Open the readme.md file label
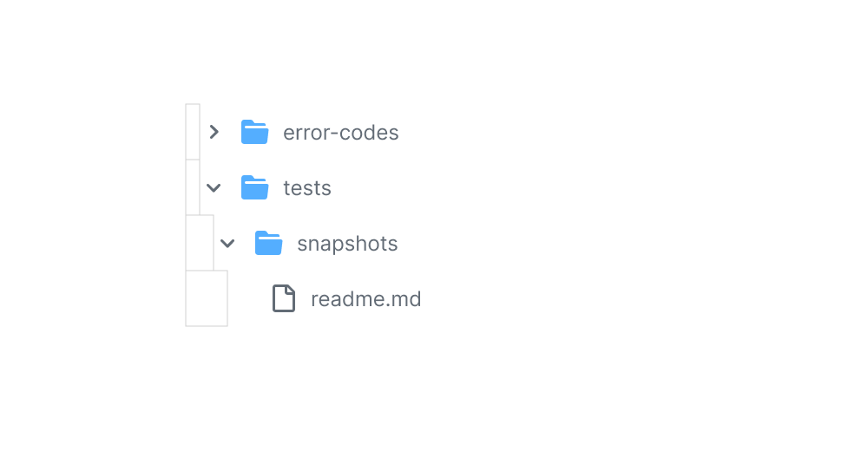 [x=365, y=299]
